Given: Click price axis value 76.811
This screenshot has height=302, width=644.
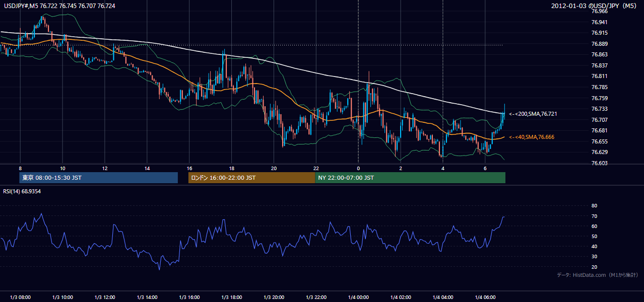Looking at the screenshot, I should point(600,77).
